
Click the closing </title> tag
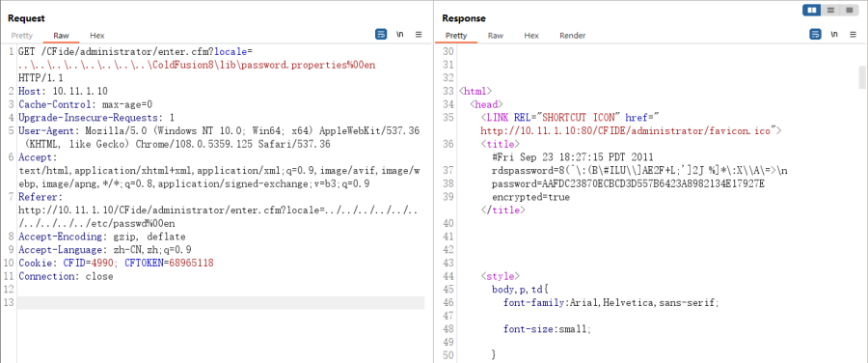pos(502,210)
